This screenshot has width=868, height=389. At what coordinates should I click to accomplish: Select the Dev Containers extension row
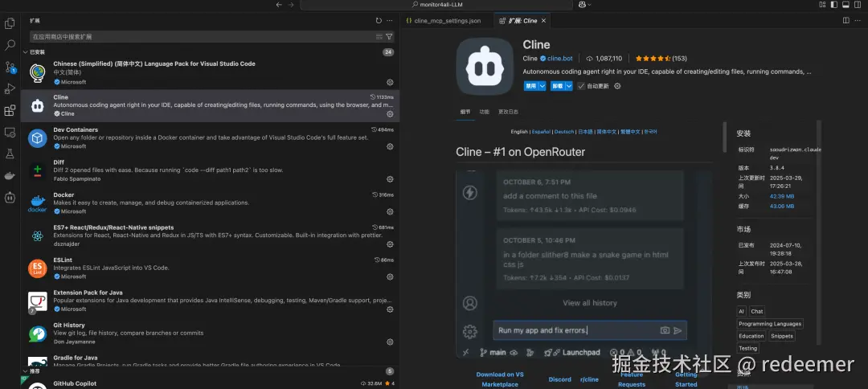[211, 138]
